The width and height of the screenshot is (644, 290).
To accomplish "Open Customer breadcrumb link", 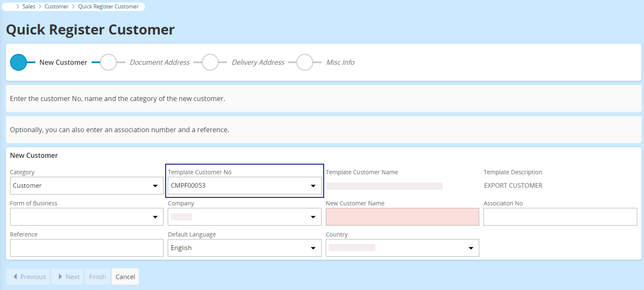I will (x=57, y=7).
